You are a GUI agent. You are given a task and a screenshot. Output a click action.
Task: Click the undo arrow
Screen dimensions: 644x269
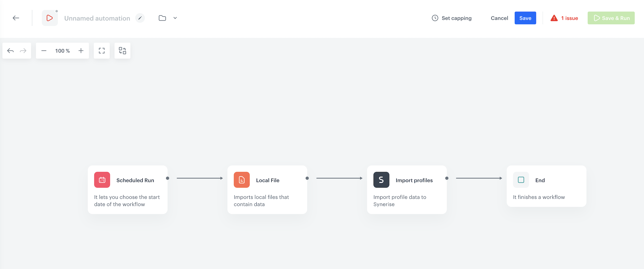pyautogui.click(x=11, y=51)
